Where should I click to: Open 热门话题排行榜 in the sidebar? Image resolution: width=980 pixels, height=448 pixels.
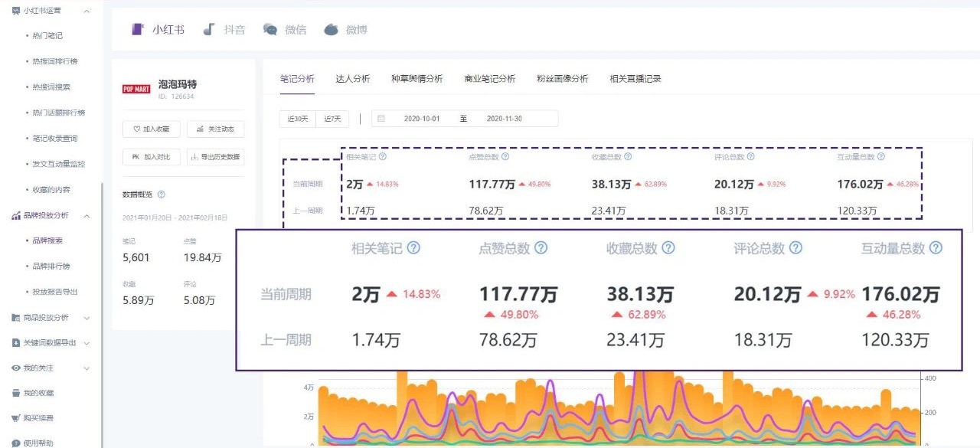[59, 113]
